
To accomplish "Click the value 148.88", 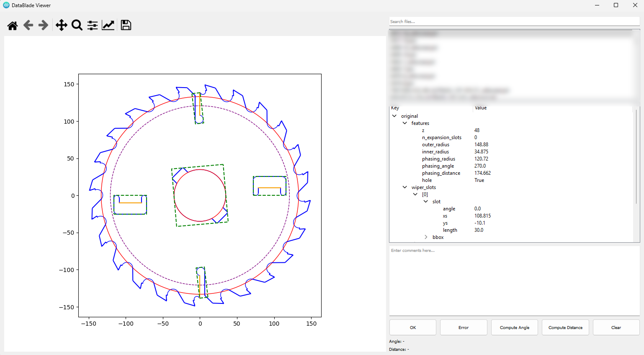I will (481, 145).
